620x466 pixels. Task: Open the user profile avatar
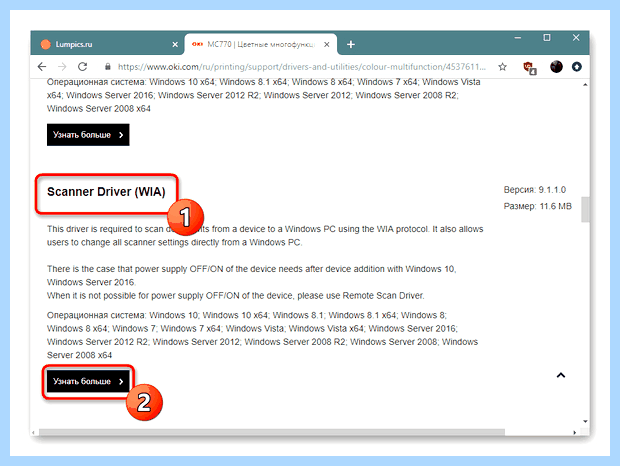pyautogui.click(x=556, y=67)
